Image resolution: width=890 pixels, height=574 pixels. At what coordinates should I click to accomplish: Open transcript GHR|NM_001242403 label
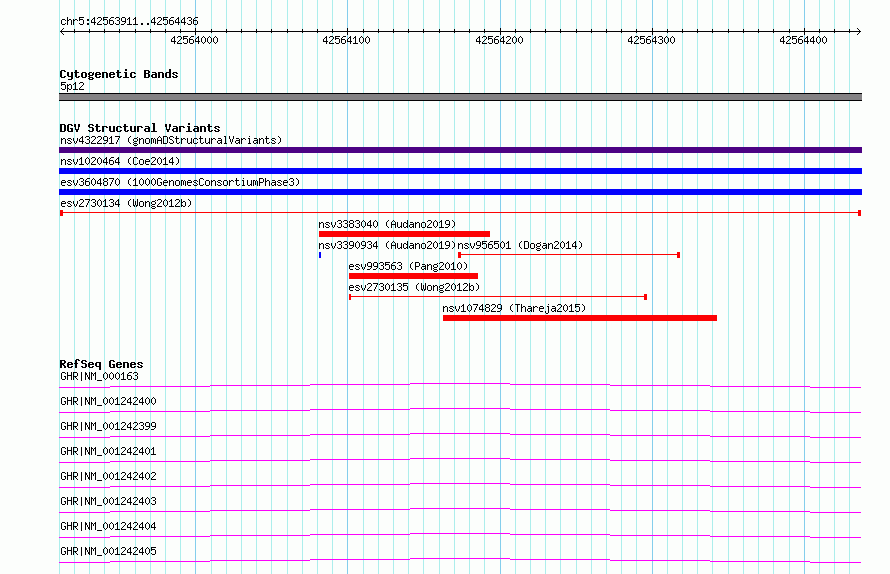click(108, 501)
